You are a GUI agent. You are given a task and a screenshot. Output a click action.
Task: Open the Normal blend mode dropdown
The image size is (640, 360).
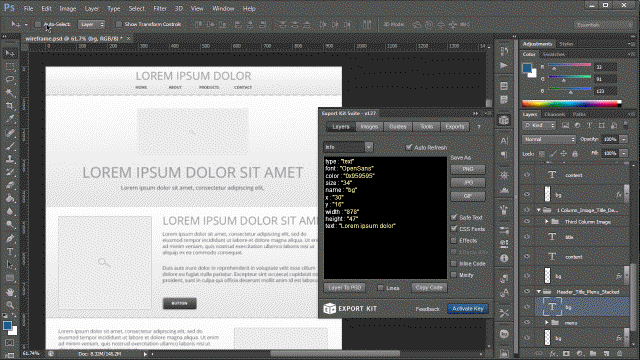coord(549,139)
